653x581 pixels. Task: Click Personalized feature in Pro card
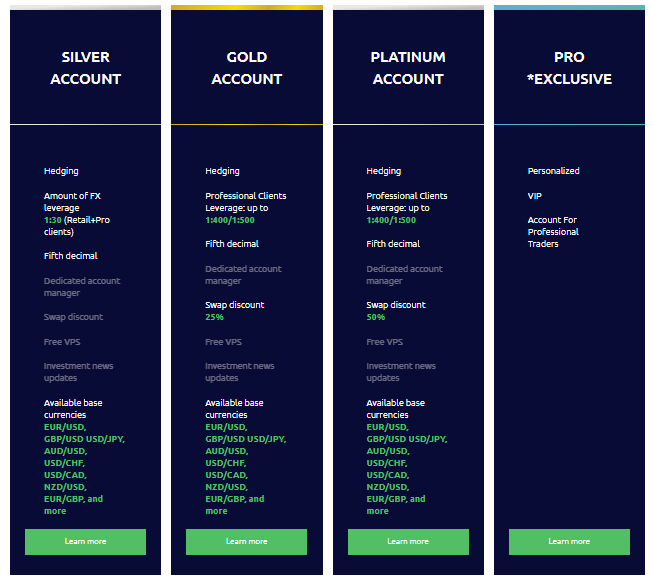[553, 171]
